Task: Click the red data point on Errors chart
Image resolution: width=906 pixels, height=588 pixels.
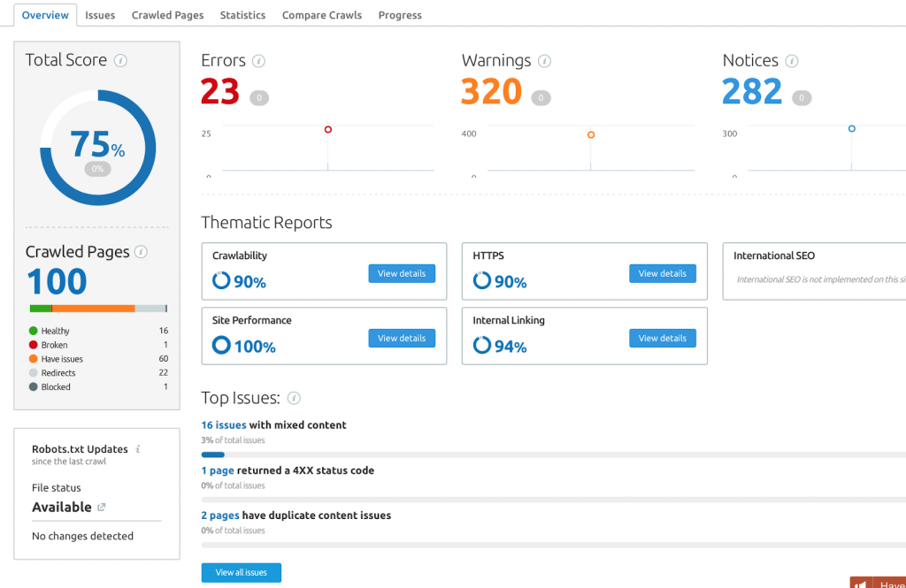Action: point(328,129)
